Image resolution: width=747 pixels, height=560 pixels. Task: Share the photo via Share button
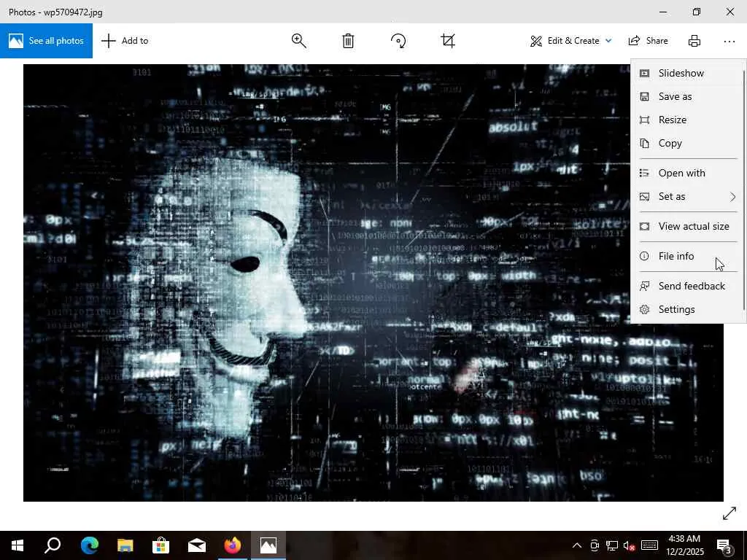point(648,41)
